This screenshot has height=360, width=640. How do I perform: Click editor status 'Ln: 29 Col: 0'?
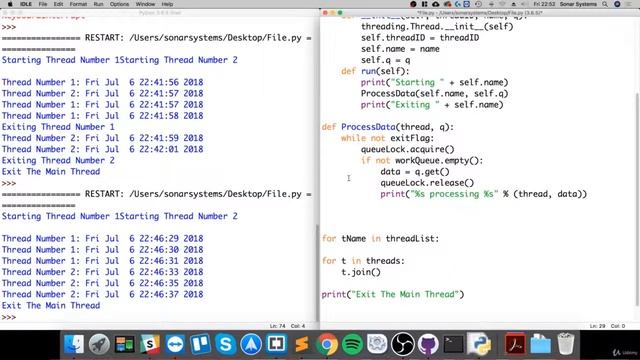pyautogui.click(x=607, y=326)
